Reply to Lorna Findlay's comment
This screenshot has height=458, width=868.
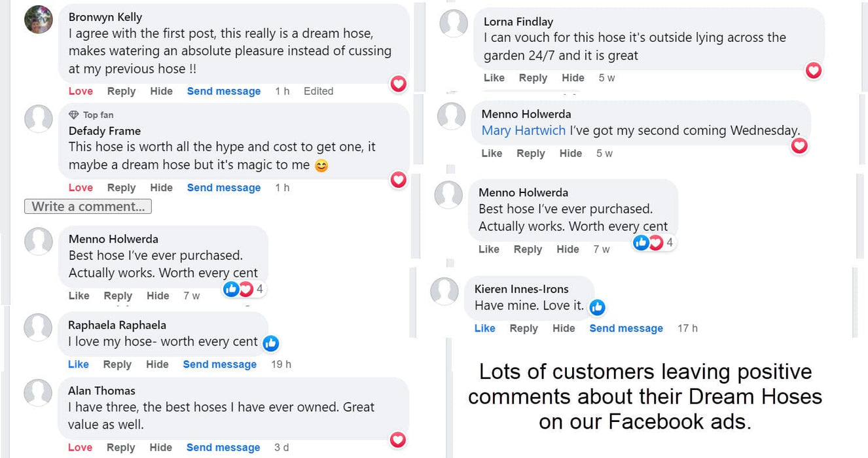pos(533,78)
